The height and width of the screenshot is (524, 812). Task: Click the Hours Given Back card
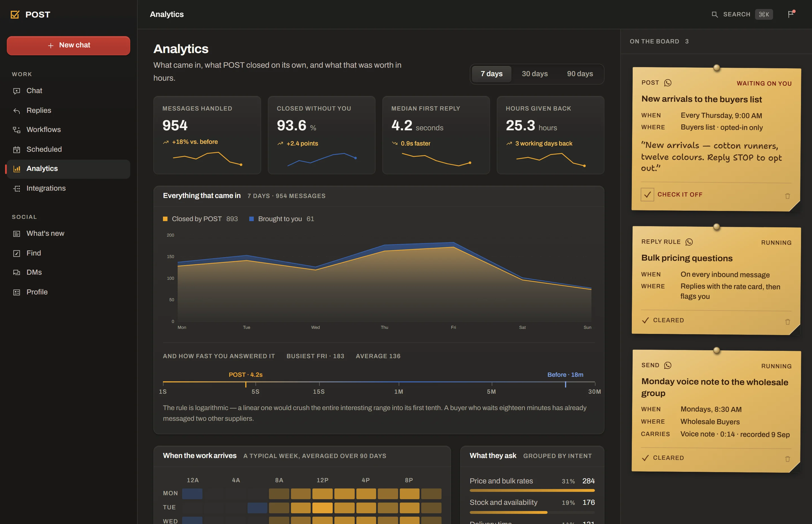click(x=550, y=135)
